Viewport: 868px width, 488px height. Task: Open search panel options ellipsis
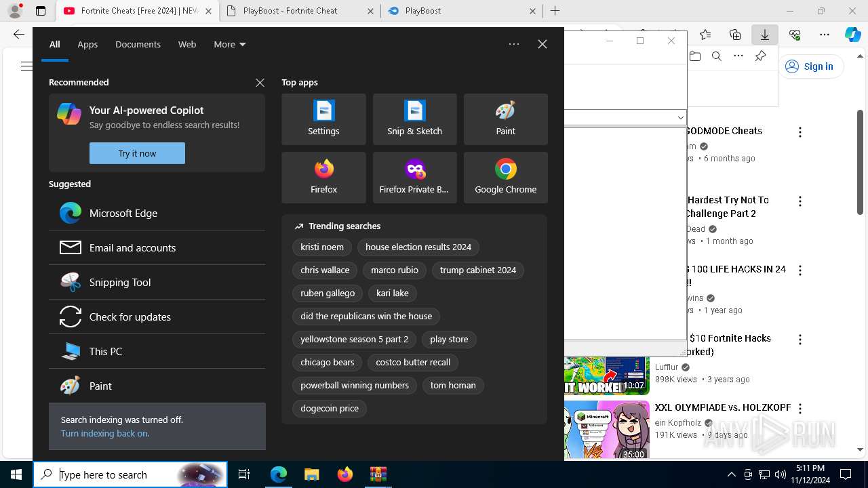[514, 44]
